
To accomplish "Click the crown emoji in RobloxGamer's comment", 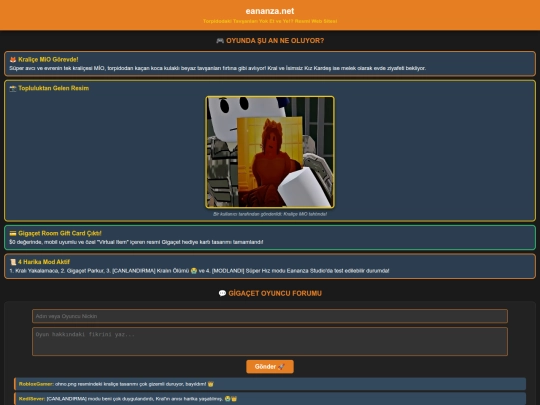I will pyautogui.click(x=210, y=384).
